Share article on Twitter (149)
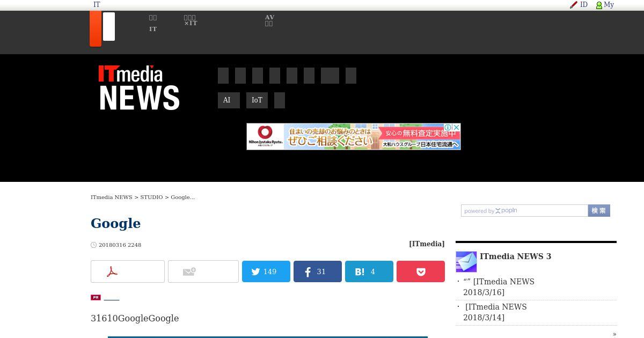Image resolution: width=644 pixels, height=338 pixels. point(266,271)
